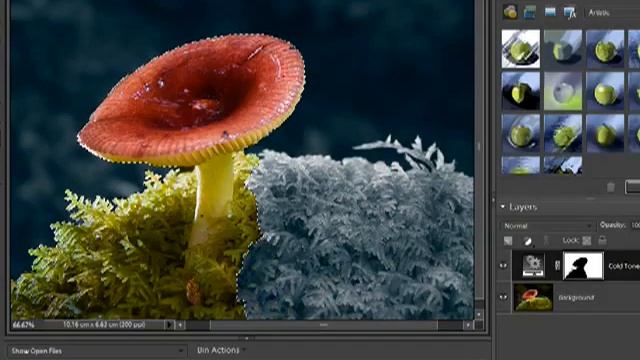Select the Cutout filter thumbnail in top row
The image size is (640, 360).
tap(563, 49)
